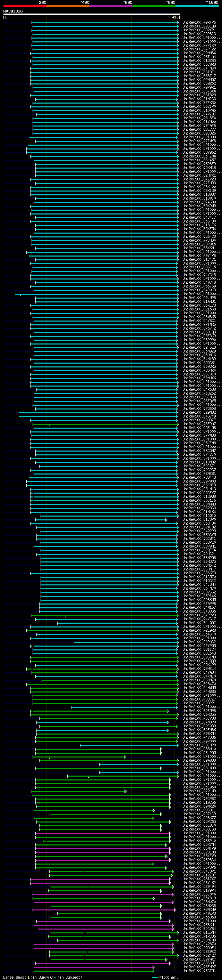Open hit UniRef100_A9PBI3

pos(199,34)
